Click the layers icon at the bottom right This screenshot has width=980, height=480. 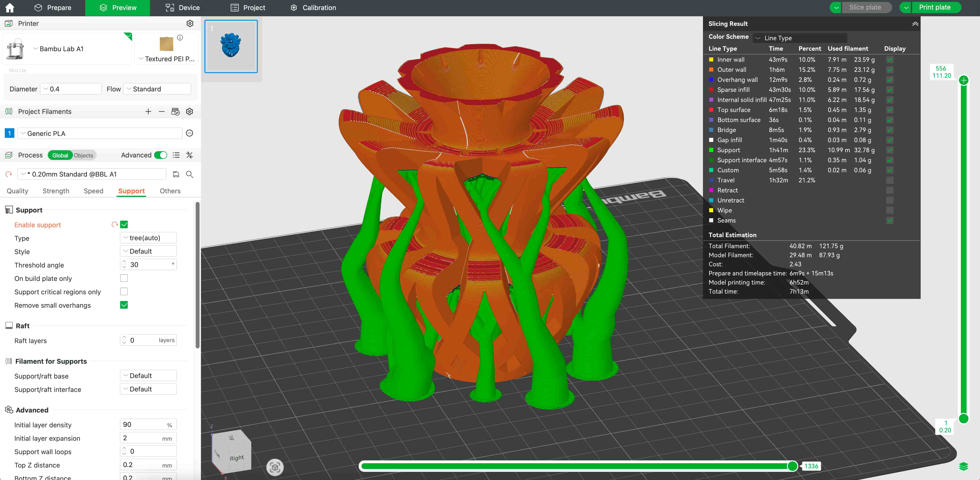(x=963, y=466)
